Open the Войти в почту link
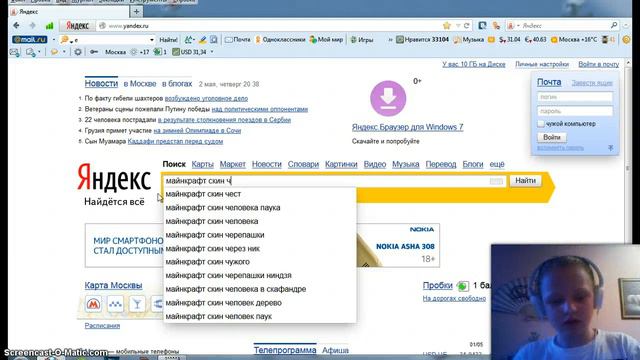The image size is (640, 360). 598,64
